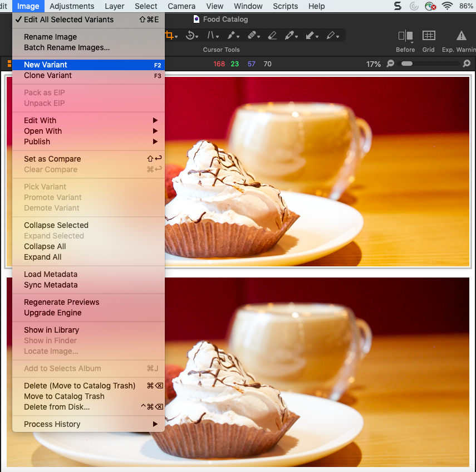Choose Set as Compare
476x472 pixels.
pyautogui.click(x=89, y=159)
